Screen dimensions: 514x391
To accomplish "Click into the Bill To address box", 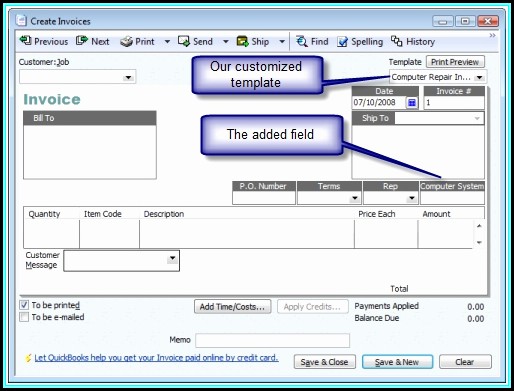I will tap(90, 152).
